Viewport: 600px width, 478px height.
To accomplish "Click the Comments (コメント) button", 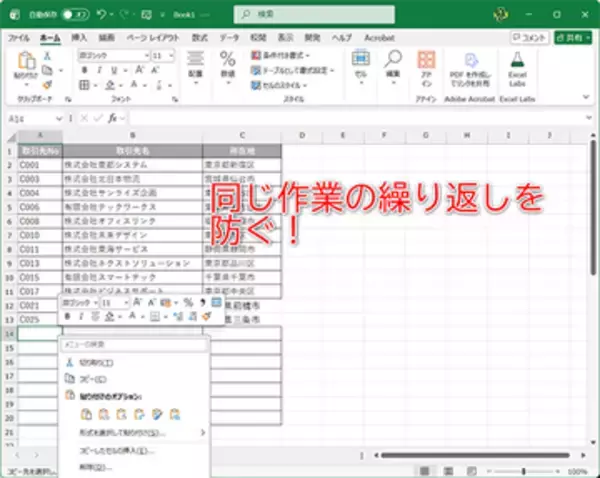I will (530, 38).
